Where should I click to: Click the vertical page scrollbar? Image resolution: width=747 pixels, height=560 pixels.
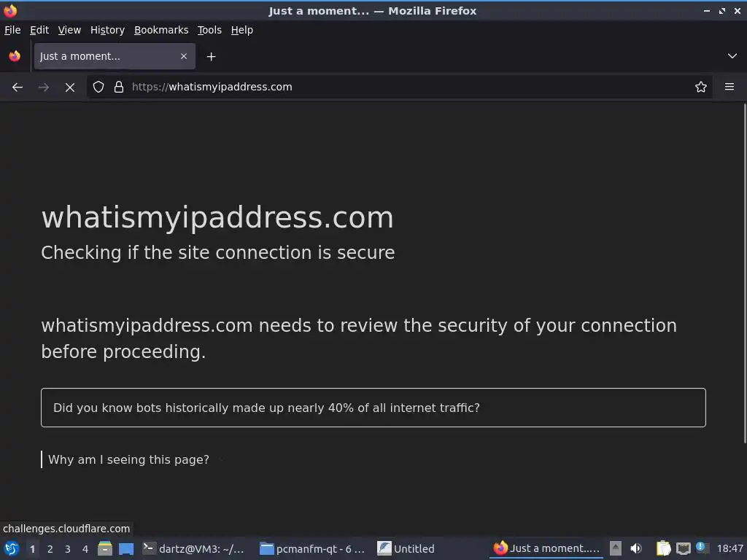pyautogui.click(x=745, y=273)
